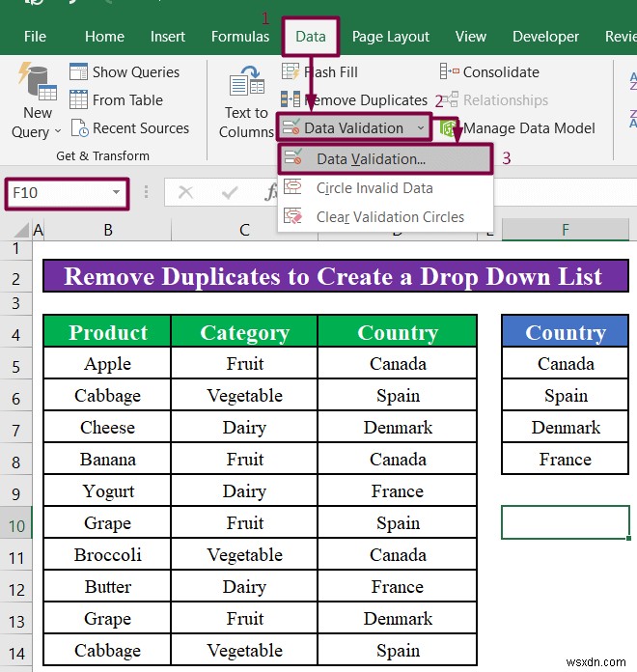Click the Cheese cell

pyautogui.click(x=107, y=427)
